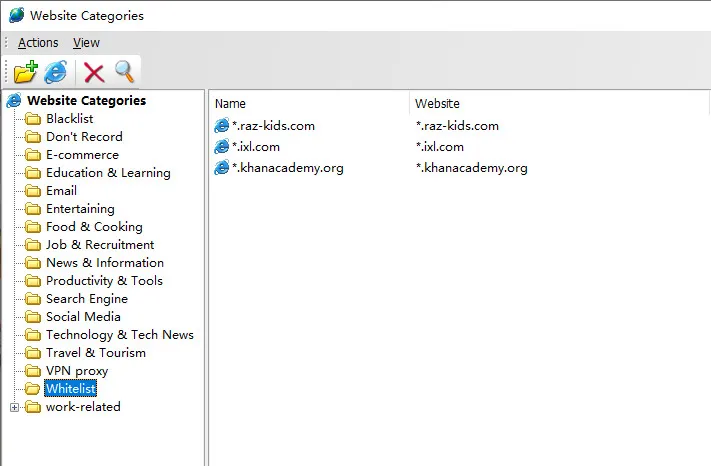Click the *.raz-kids.com row icon
Image resolution: width=711 pixels, height=466 pixels.
tap(221, 126)
